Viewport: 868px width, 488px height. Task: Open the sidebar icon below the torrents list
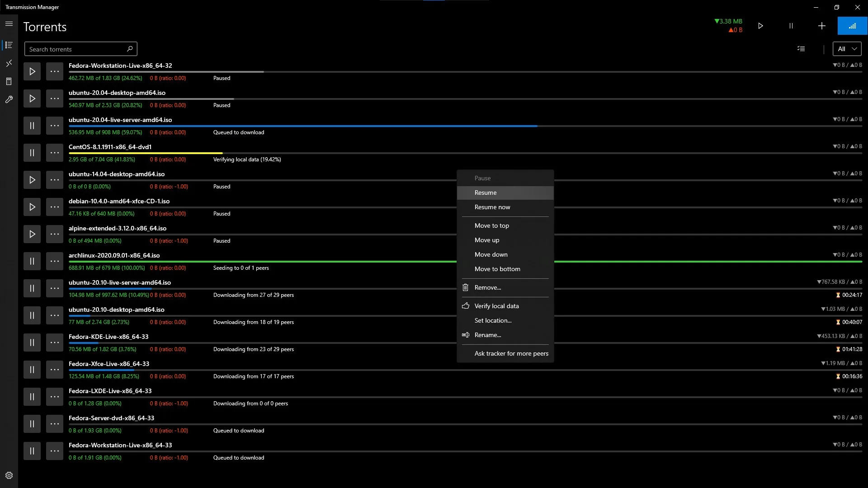[9, 63]
